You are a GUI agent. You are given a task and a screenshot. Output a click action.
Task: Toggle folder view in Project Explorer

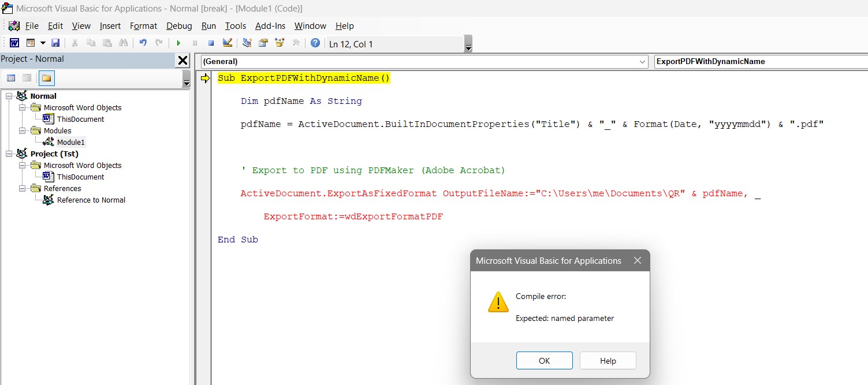click(x=46, y=77)
